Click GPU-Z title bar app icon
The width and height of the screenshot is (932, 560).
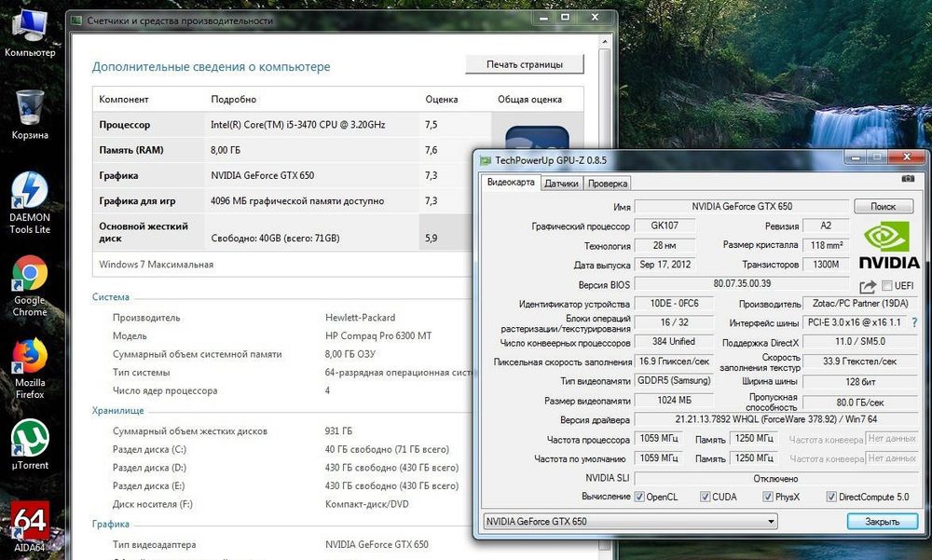point(486,160)
